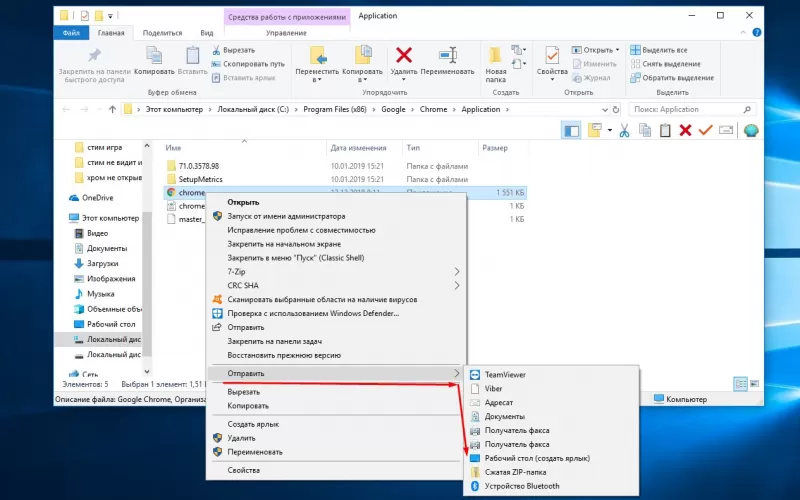The image size is (800, 500).
Task: Select the SetupMetrics folder
Action: tap(200, 179)
